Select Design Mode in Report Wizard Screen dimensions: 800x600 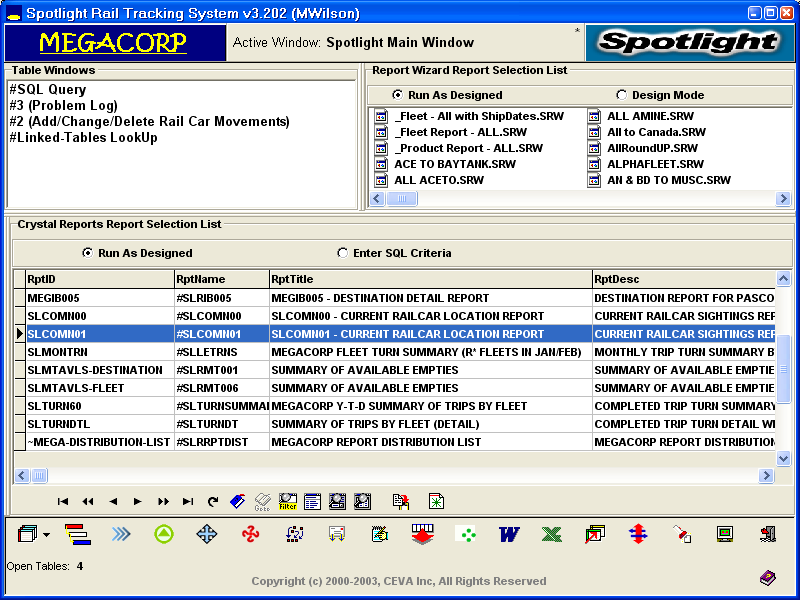click(x=622, y=95)
